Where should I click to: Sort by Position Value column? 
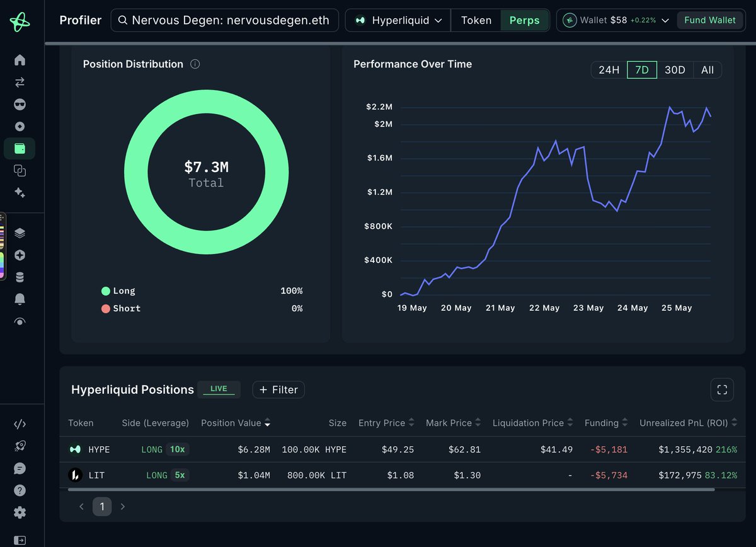click(236, 423)
